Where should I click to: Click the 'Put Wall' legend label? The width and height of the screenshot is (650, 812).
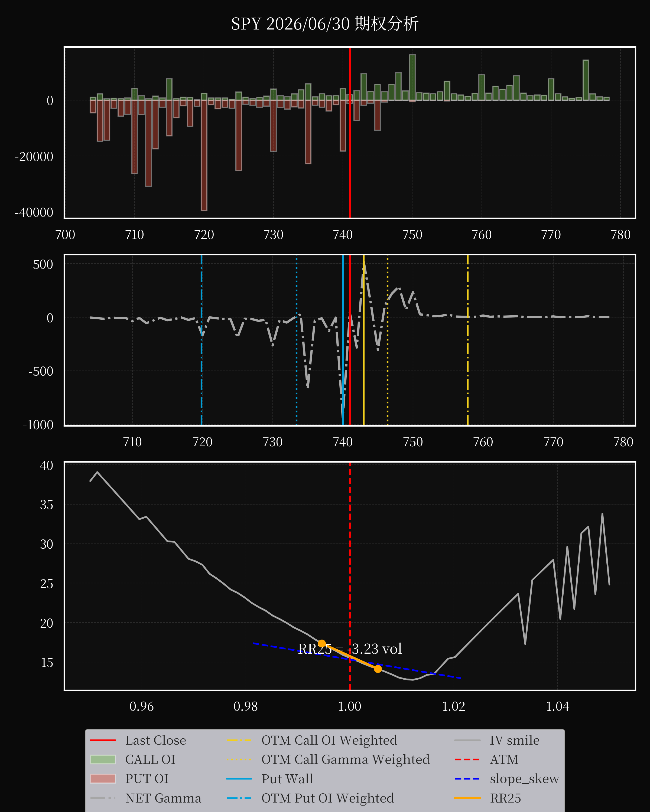(287, 778)
